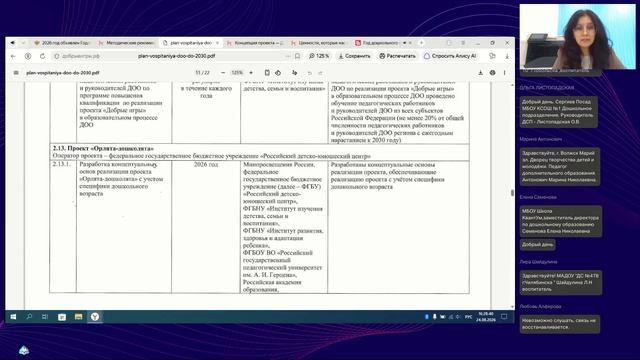Click the PDF zoom percentage value
Viewport: 640px width, 360px height.
(x=237, y=73)
